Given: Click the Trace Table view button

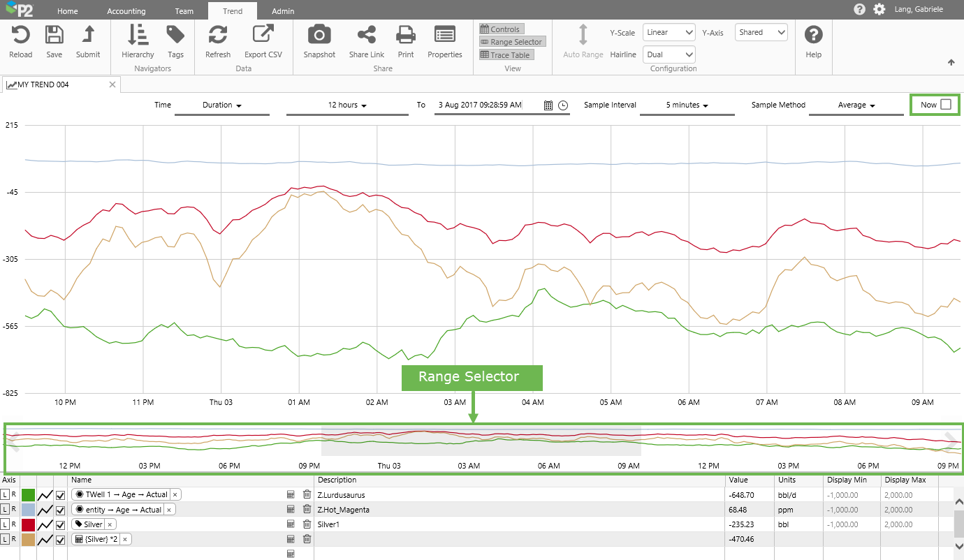Looking at the screenshot, I should pyautogui.click(x=506, y=55).
